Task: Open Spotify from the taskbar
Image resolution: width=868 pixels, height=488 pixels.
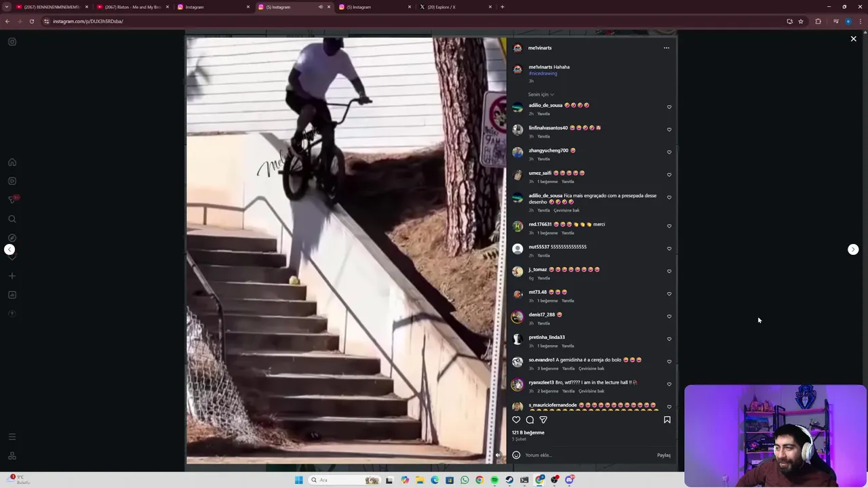Action: point(494,480)
